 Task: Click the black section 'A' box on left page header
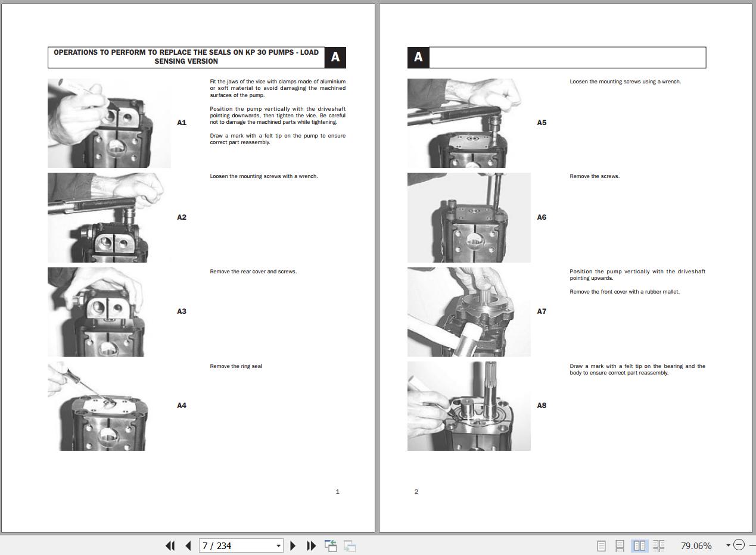335,57
